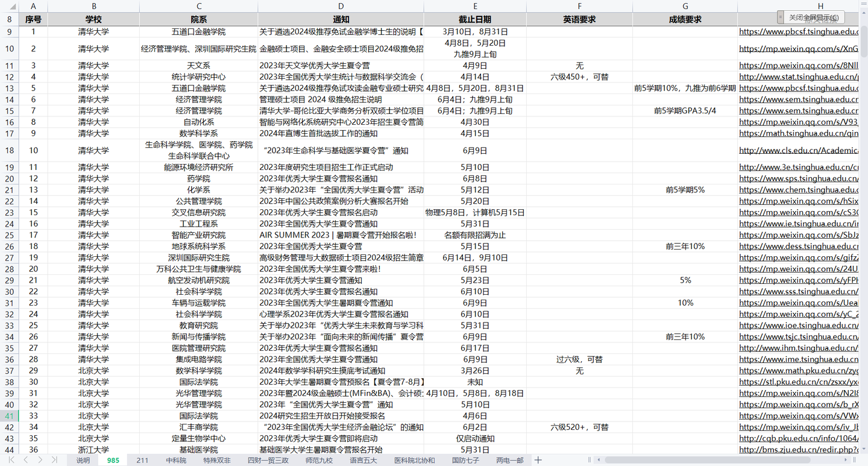The width and height of the screenshot is (868, 466).
Task: Select column E header
Action: click(475, 6)
